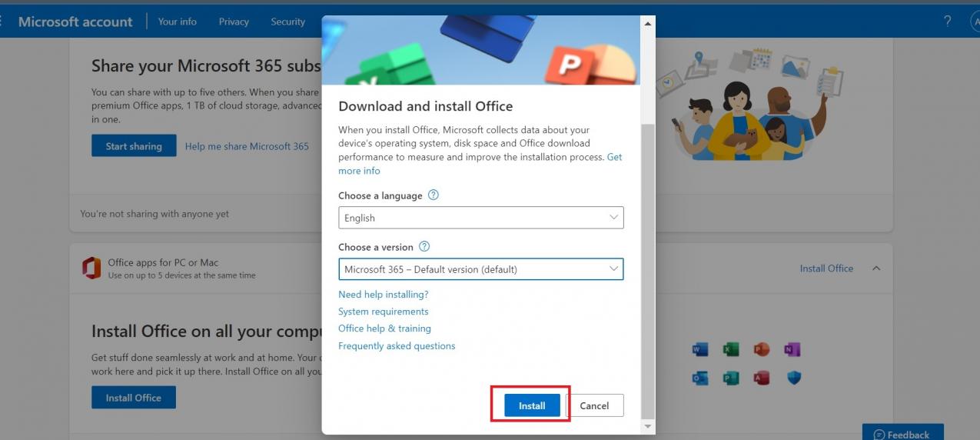The height and width of the screenshot is (440, 980).
Task: Open the Privacy tab
Action: 234,22
